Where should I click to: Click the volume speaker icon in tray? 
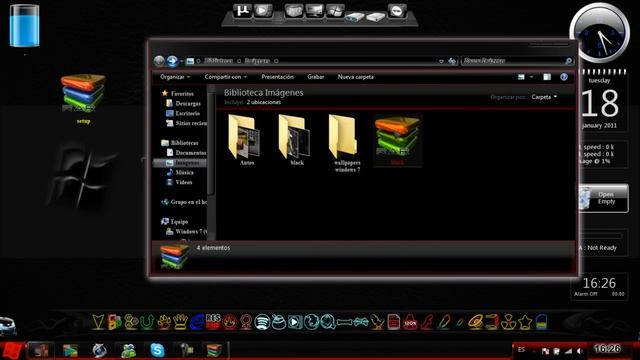coord(580,351)
